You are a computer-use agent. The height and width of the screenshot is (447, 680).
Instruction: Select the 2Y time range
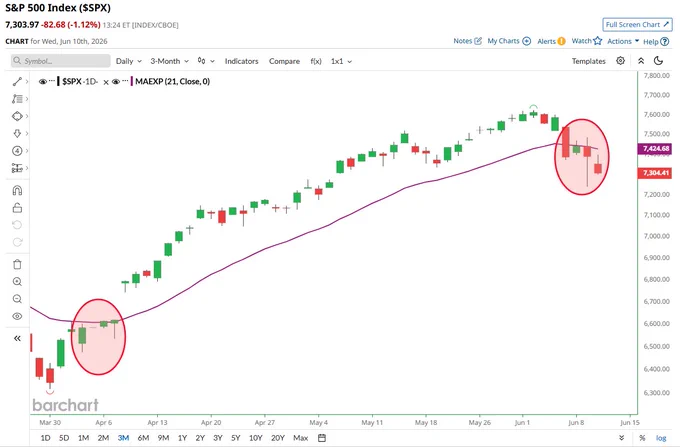[200, 438]
